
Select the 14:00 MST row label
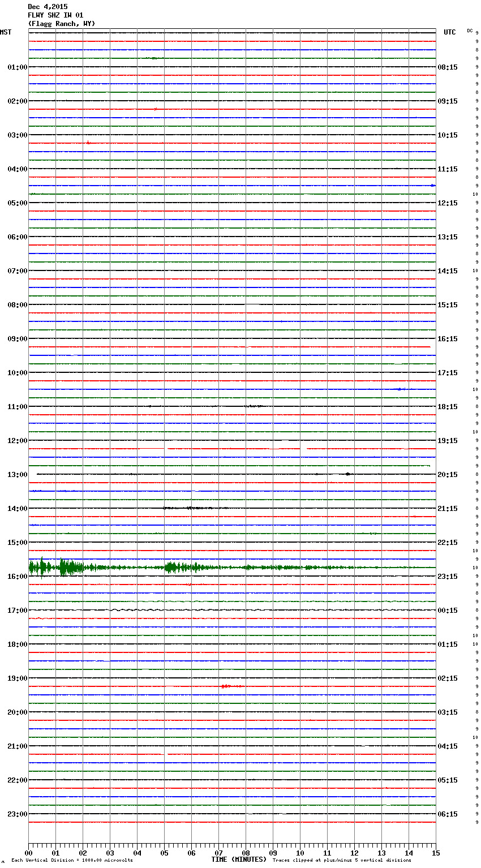(x=17, y=509)
